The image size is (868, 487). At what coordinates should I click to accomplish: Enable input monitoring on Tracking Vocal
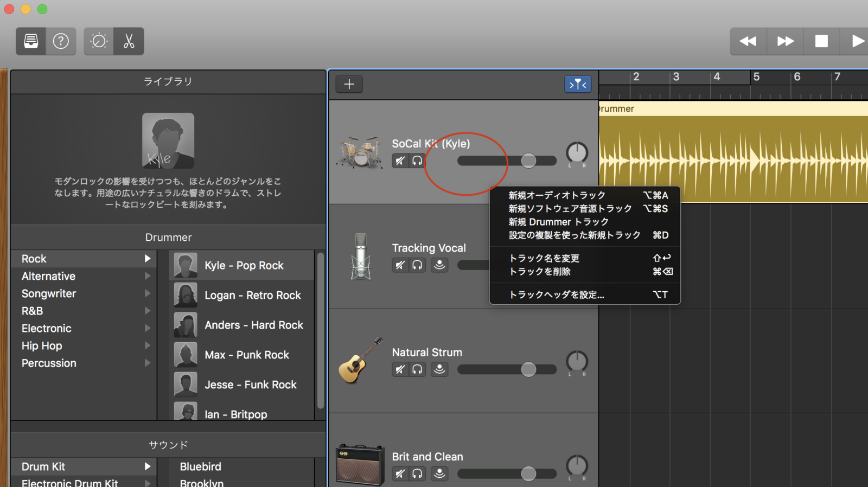click(439, 265)
